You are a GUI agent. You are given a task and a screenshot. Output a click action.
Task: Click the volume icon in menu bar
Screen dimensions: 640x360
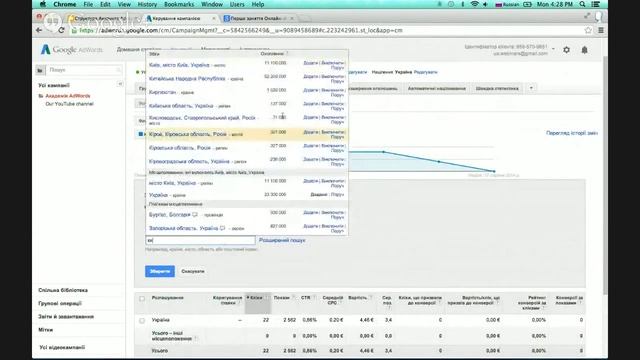(x=485, y=4)
